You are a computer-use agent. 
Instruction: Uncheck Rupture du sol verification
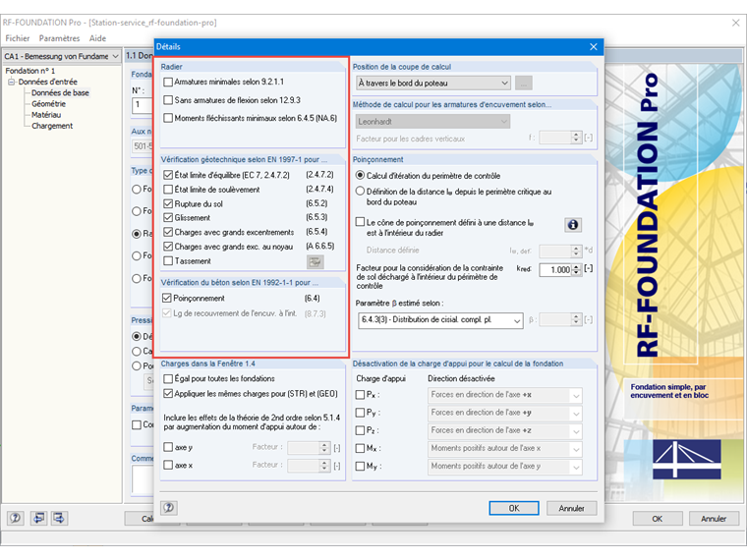click(168, 203)
